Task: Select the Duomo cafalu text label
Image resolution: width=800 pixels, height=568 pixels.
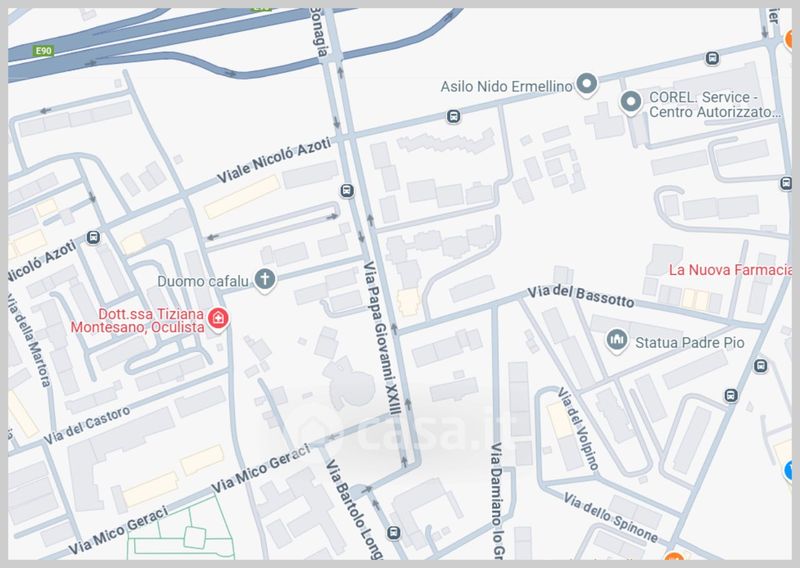Action: tap(203, 281)
